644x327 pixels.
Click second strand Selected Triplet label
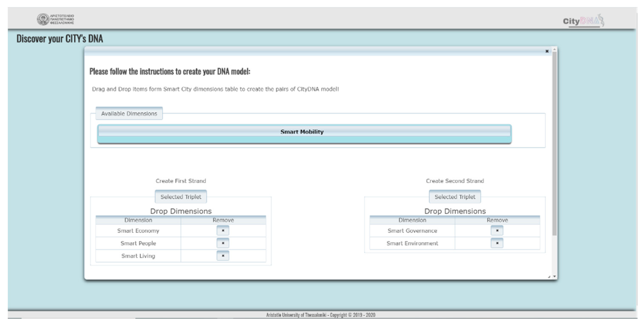455,197
